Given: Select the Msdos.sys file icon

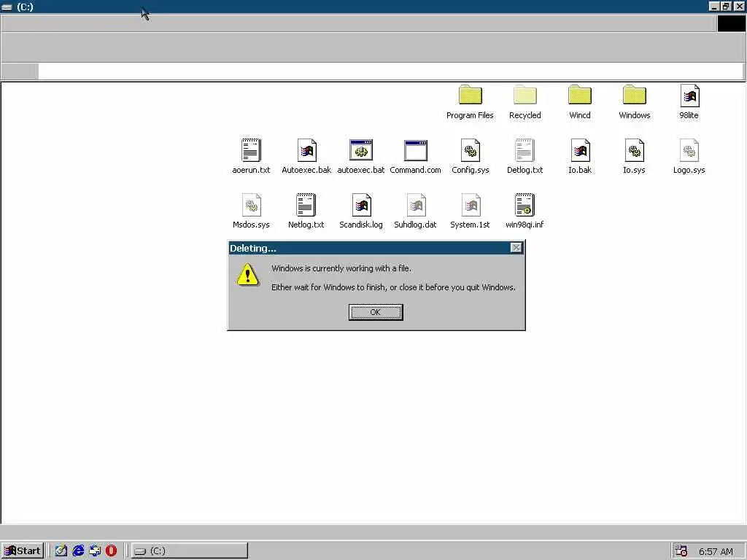Looking at the screenshot, I should pyautogui.click(x=251, y=205).
